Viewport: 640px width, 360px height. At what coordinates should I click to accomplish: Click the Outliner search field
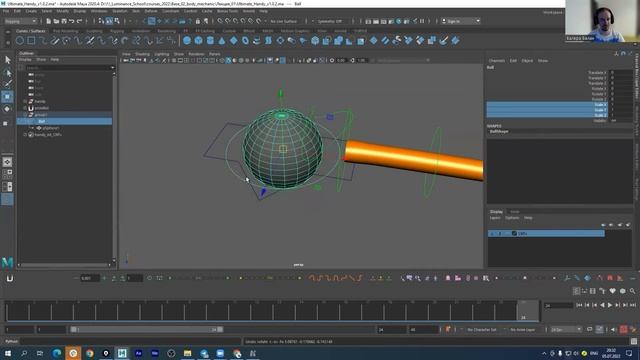[69, 68]
